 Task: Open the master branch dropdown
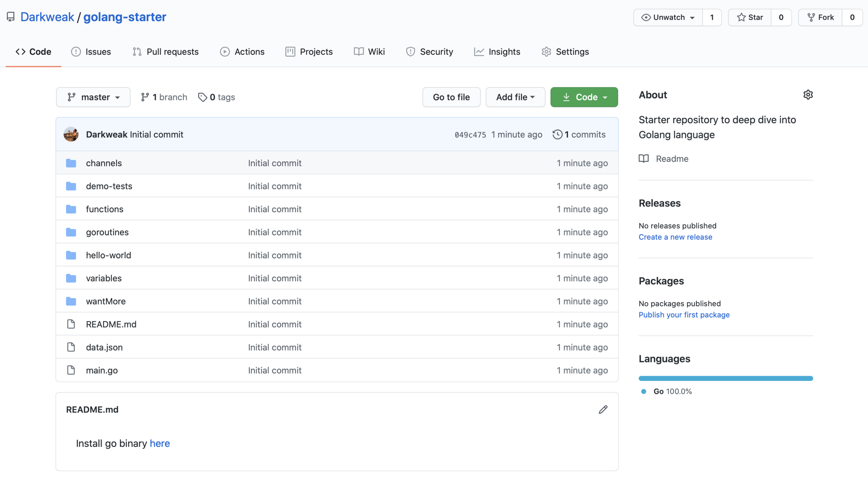93,97
